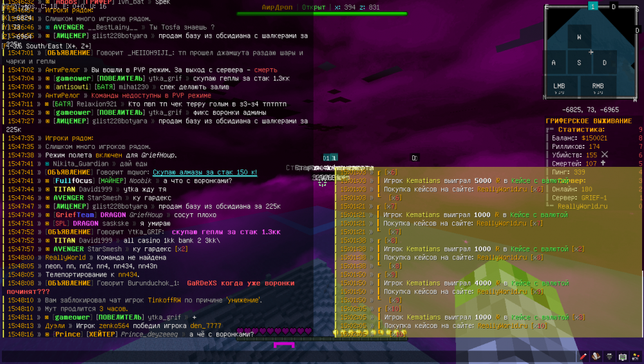Open the ReallyWorld.ru link marked [x10]

pos(502,325)
